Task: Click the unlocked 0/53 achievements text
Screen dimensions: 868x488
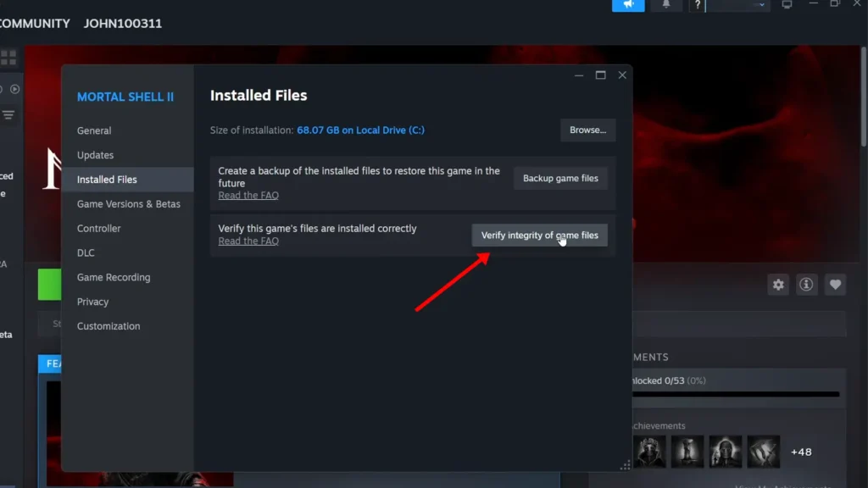Action: 670,380
